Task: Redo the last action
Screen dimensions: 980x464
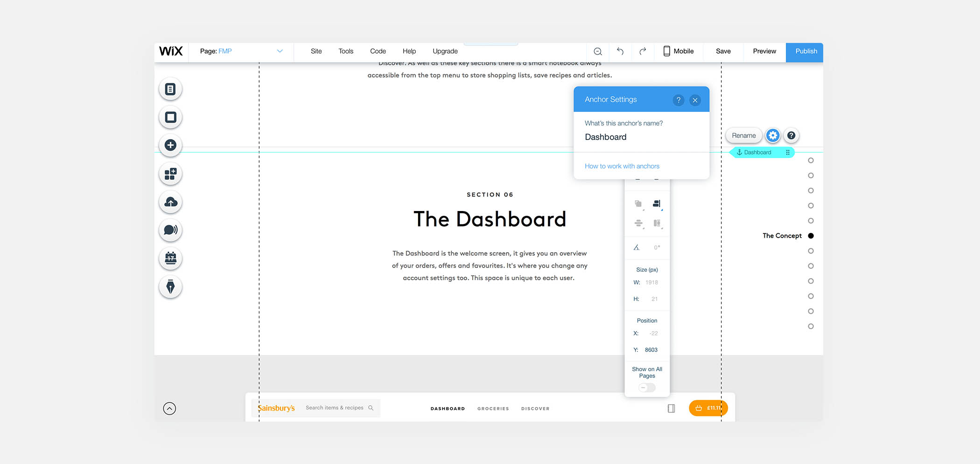Action: point(643,51)
